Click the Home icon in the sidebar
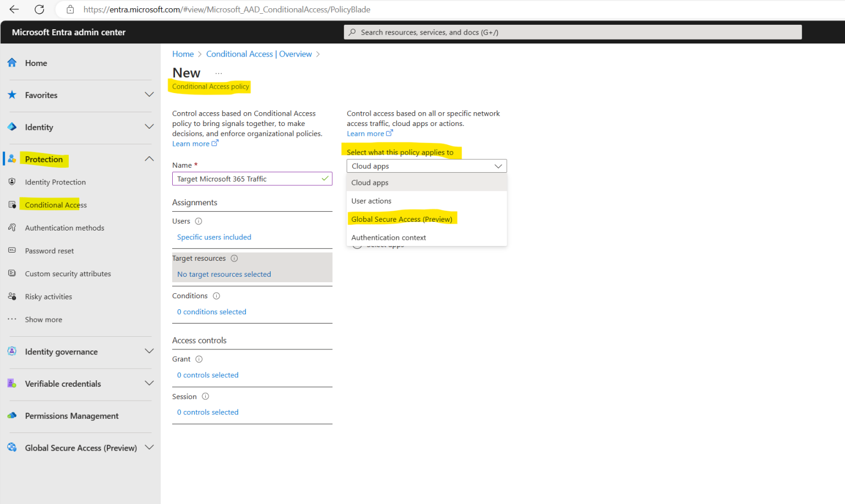The height and width of the screenshot is (504, 845). point(12,63)
